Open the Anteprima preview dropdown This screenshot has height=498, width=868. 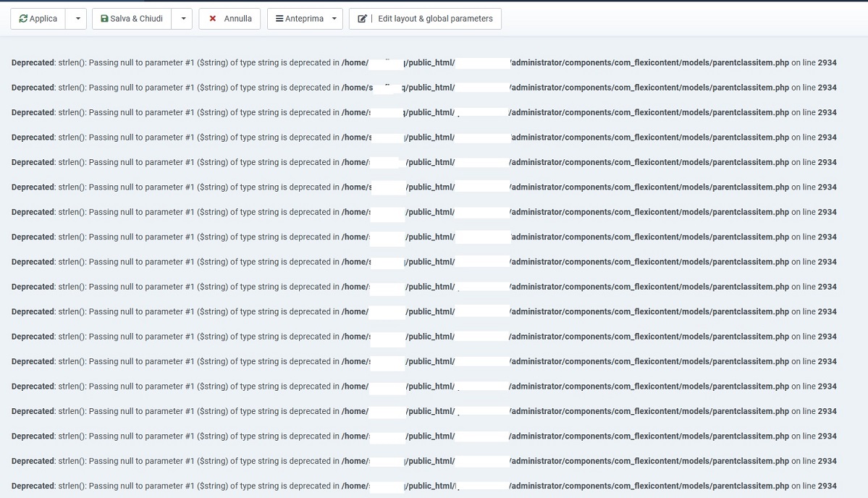tap(305, 19)
